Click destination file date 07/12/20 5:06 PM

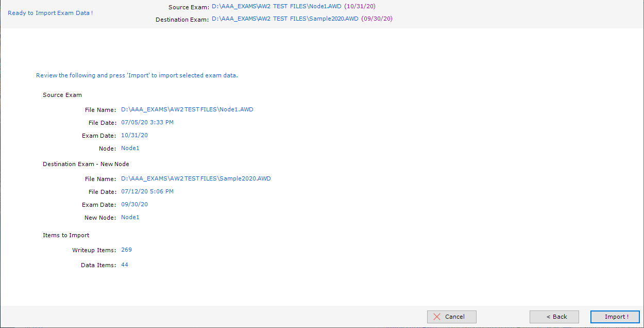[147, 192]
